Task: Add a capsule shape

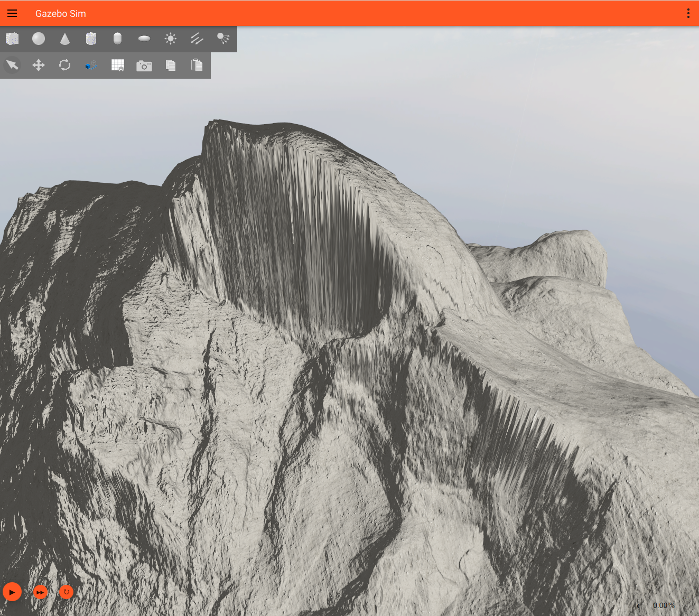Action: pyautogui.click(x=117, y=39)
